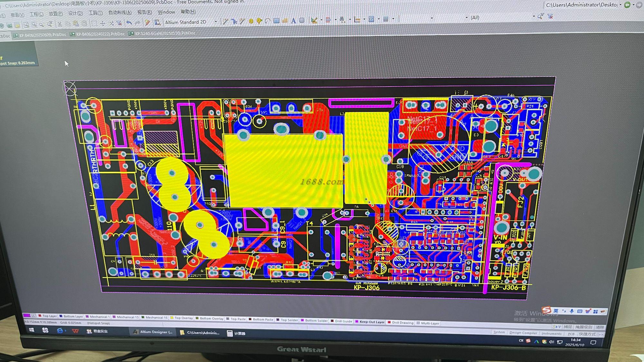Expand the Dimension tool dropdown arrow
The width and height of the screenshot is (644, 362).
(364, 19)
